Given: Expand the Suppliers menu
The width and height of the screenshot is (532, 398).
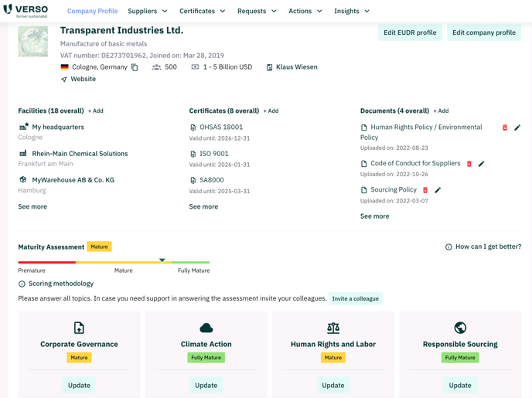Looking at the screenshot, I should coord(148,11).
